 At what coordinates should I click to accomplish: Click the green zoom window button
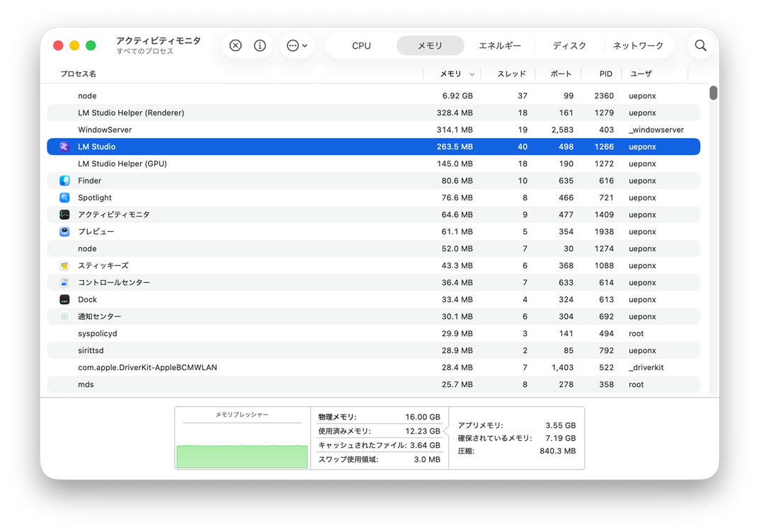[91, 45]
